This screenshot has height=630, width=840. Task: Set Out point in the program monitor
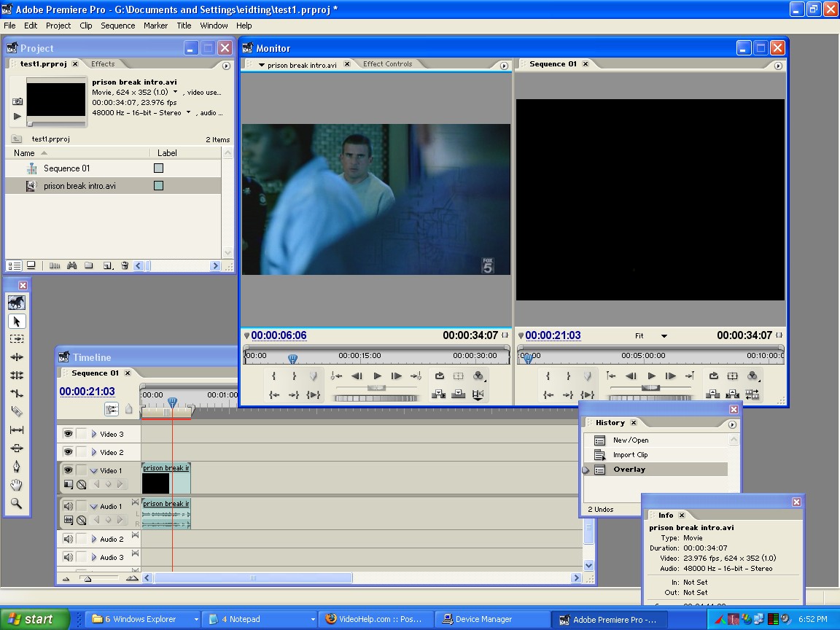(x=569, y=376)
